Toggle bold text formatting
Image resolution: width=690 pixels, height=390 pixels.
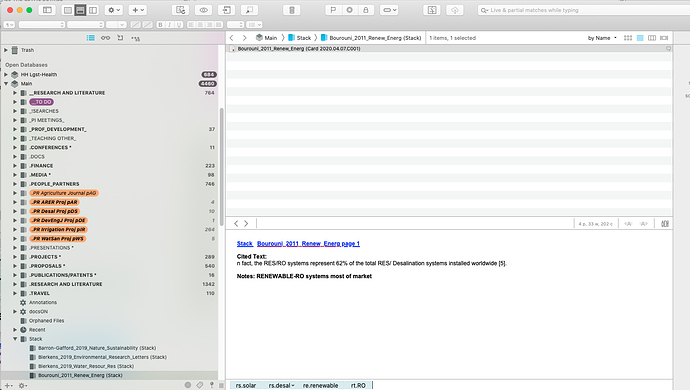[x=160, y=25]
